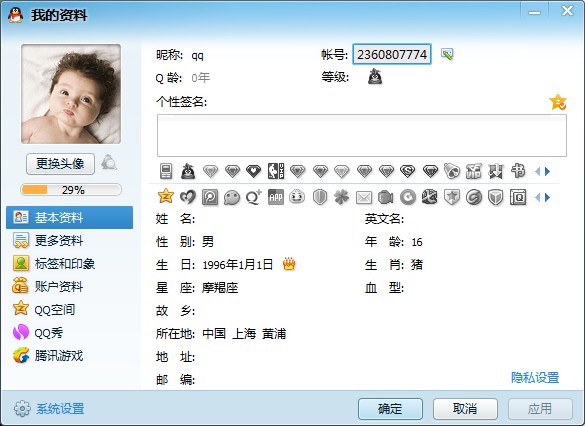The height and width of the screenshot is (426, 585).
Task: Select the QQ秀 tab
Action: (69, 332)
